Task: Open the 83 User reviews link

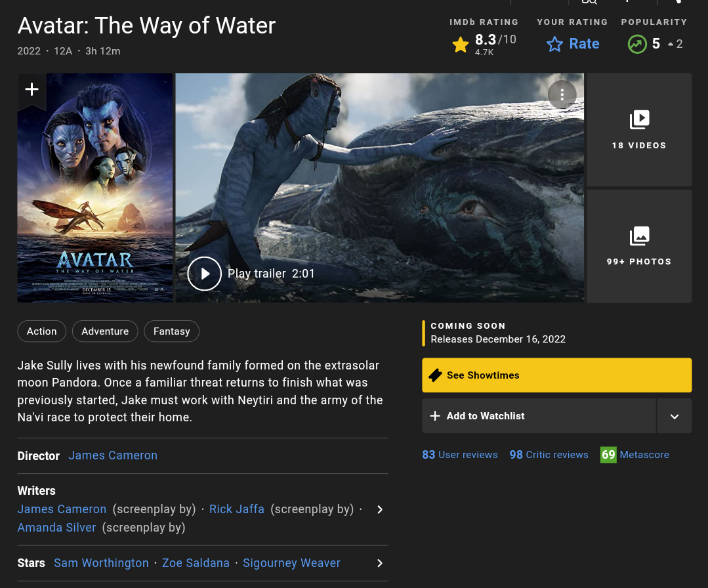Action: [459, 455]
